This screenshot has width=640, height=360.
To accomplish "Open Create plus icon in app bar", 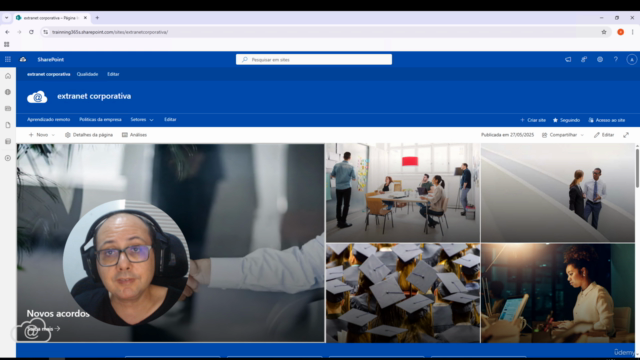I will pyautogui.click(x=8, y=158).
